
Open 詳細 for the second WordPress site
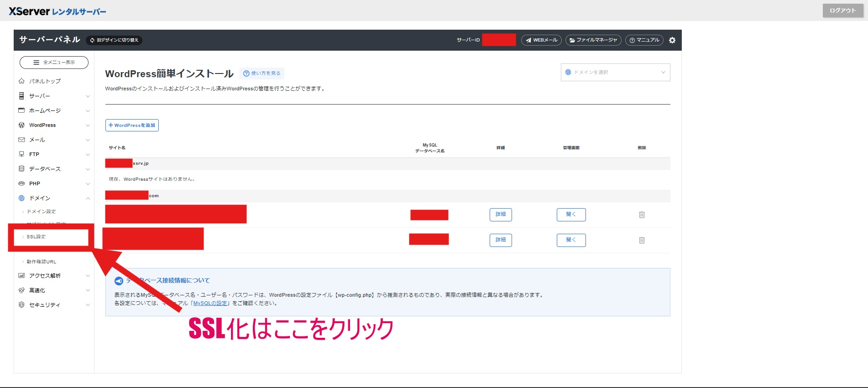tap(501, 240)
